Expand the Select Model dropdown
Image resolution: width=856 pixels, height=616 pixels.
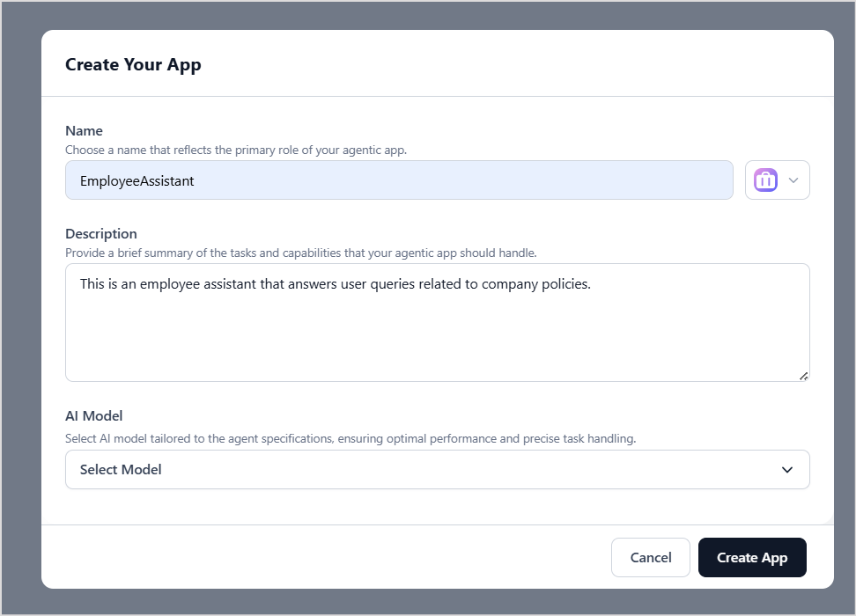[438, 469]
